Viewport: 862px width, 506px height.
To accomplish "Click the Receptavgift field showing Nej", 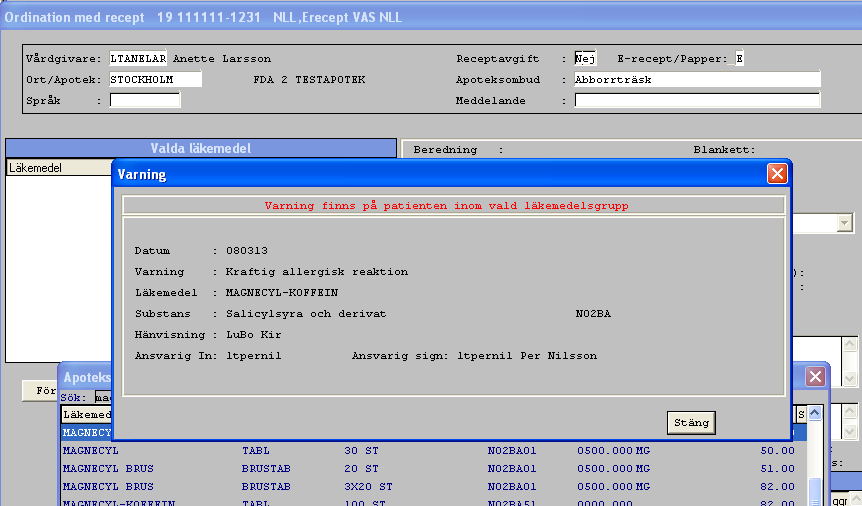I will pos(585,58).
